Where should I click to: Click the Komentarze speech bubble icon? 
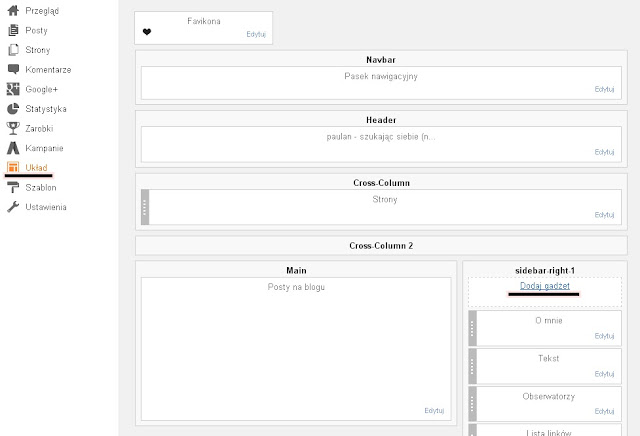(13, 69)
